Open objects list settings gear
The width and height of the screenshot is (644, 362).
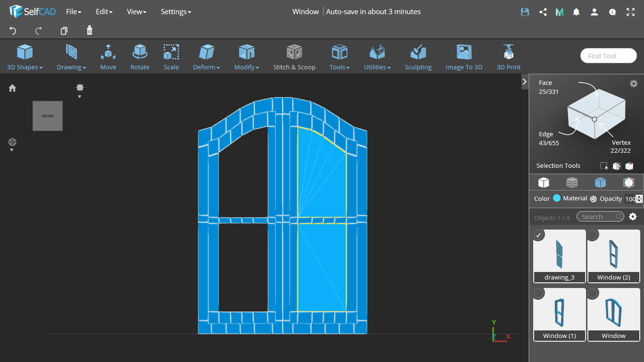point(633,217)
